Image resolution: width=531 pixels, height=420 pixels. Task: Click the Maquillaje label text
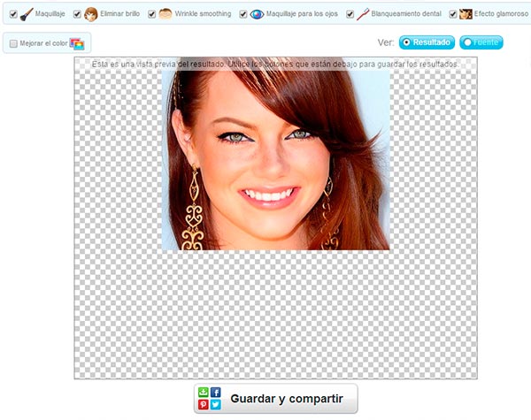tap(50, 14)
